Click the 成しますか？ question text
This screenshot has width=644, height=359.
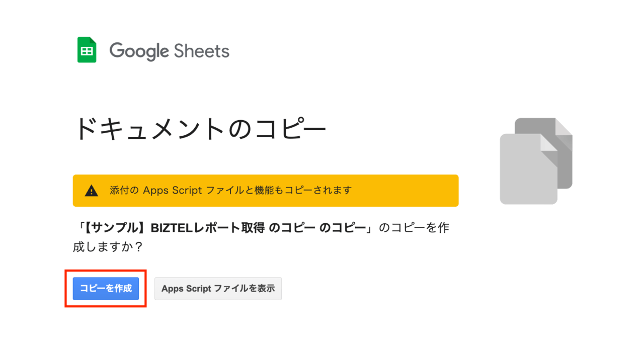[108, 247]
